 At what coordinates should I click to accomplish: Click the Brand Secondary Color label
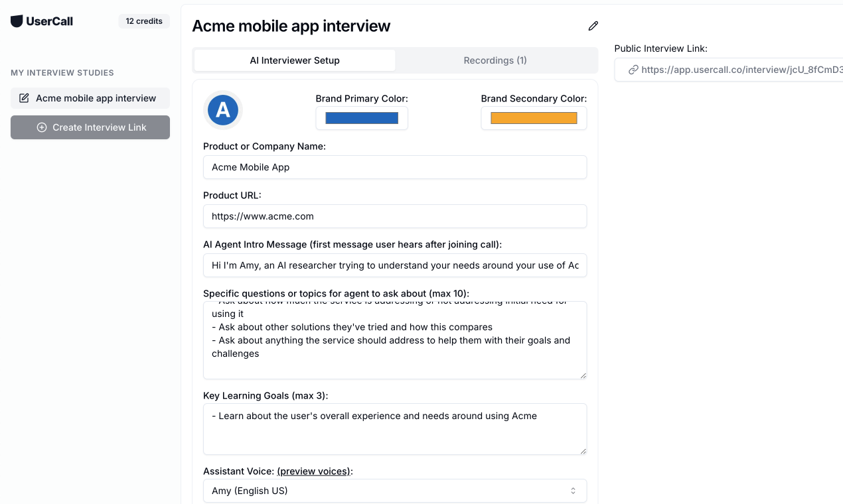pos(534,98)
